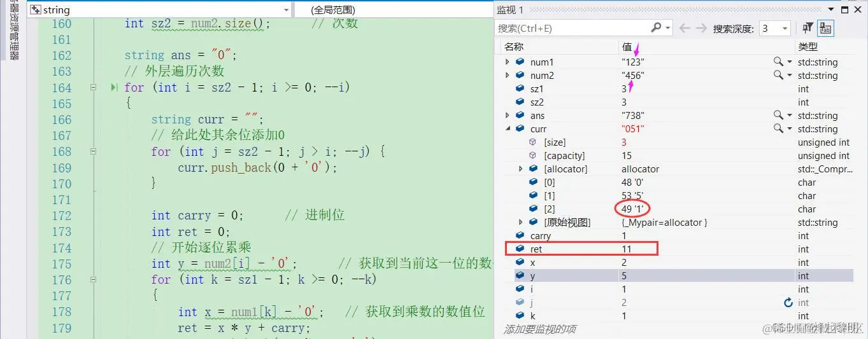The width and height of the screenshot is (868, 339).
Task: Sort by the 类型 column header
Action: [x=808, y=46]
